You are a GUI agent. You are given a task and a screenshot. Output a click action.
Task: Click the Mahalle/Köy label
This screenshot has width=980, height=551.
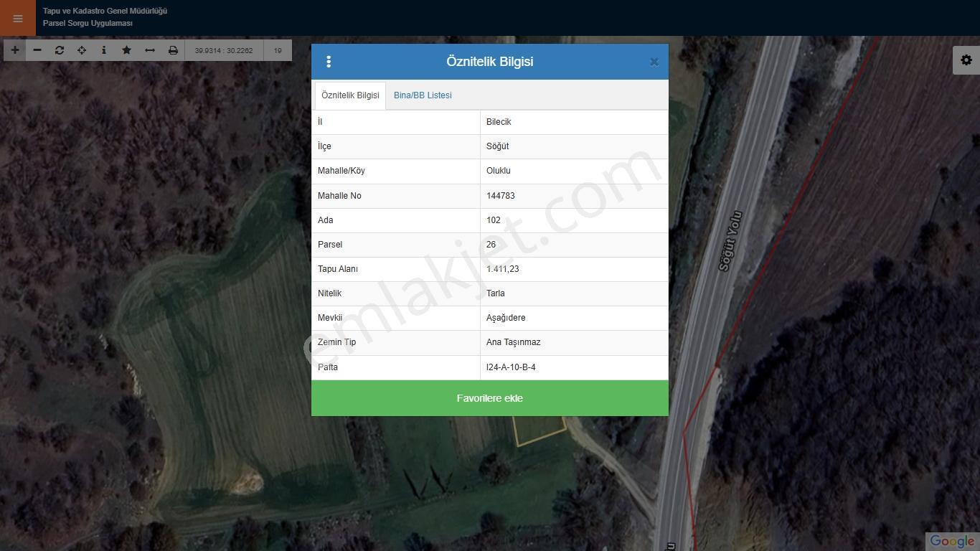341,171
